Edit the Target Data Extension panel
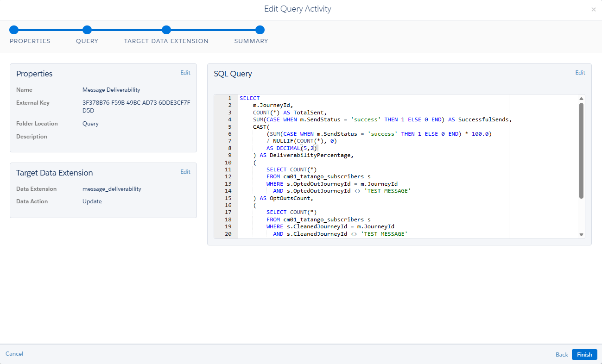Viewport: 602px width, 364px height. pyautogui.click(x=185, y=172)
